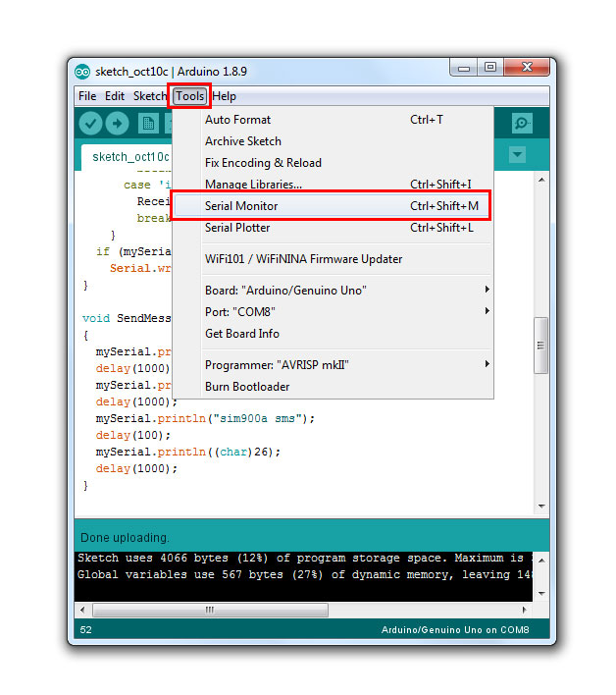The image size is (616, 695).
Task: Click editor scrollbar up arrow
Action: click(541, 180)
